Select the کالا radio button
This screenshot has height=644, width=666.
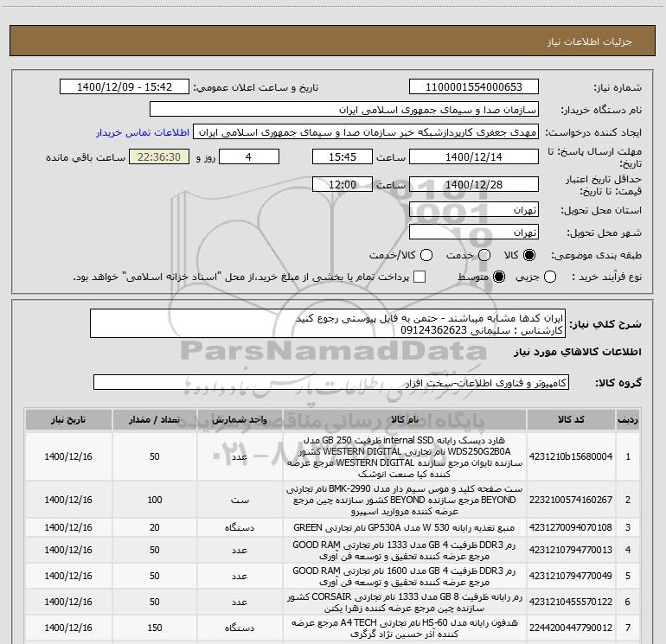(529, 255)
